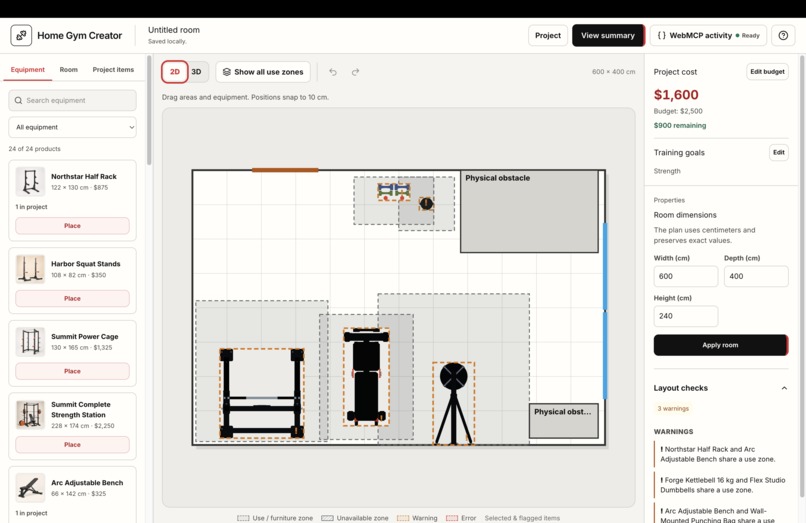Click the 'Untitled room' title

(174, 30)
